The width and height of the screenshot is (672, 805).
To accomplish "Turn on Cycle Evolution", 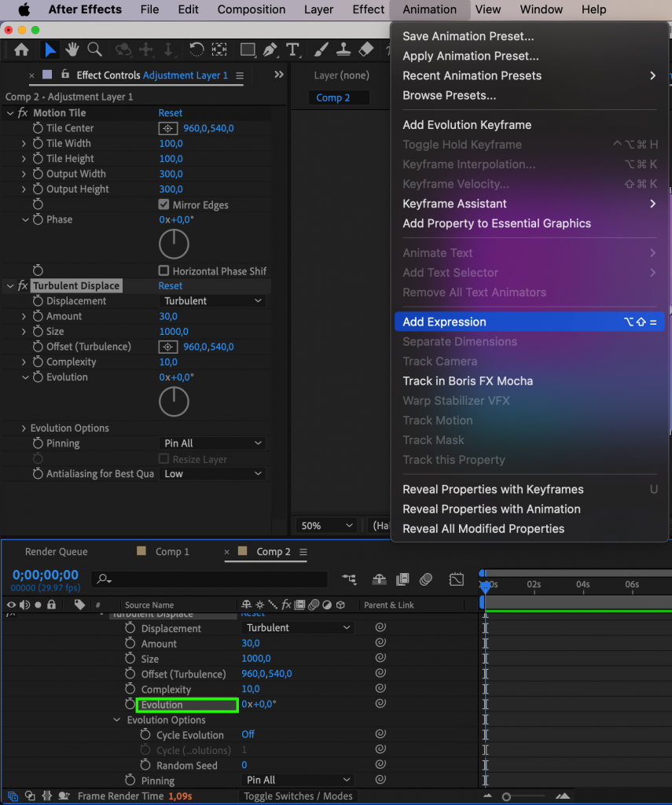I will click(x=248, y=733).
